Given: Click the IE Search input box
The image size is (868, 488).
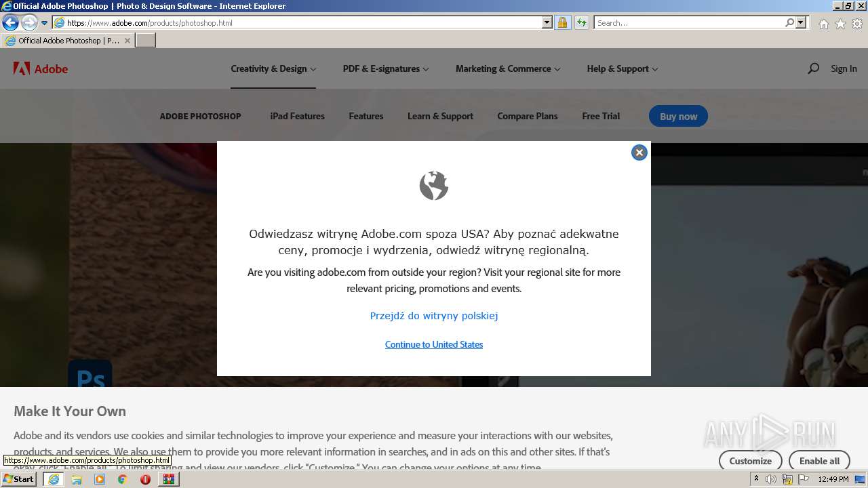Looking at the screenshot, I should pyautogui.click(x=689, y=22).
